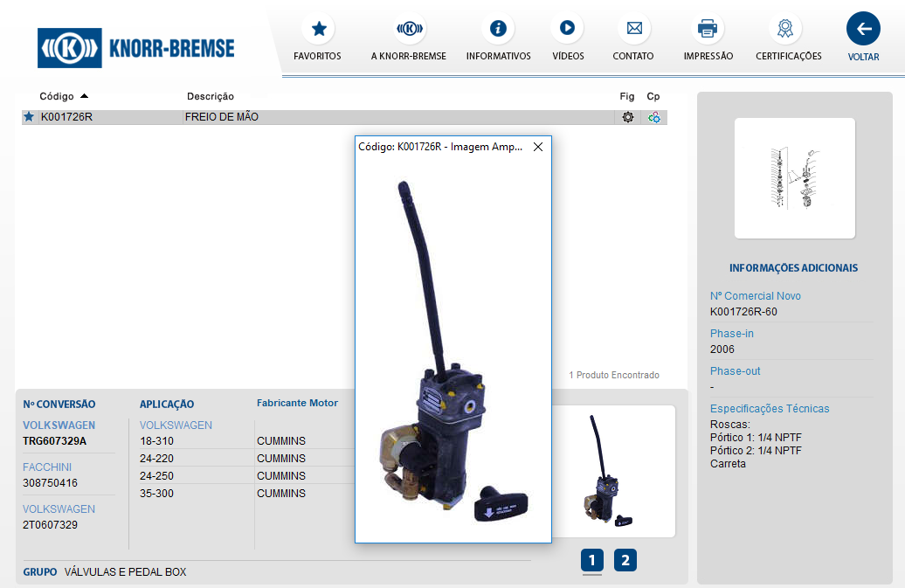The height and width of the screenshot is (588, 905).
Task: Close the enlarged image popup
Action: pyautogui.click(x=538, y=147)
